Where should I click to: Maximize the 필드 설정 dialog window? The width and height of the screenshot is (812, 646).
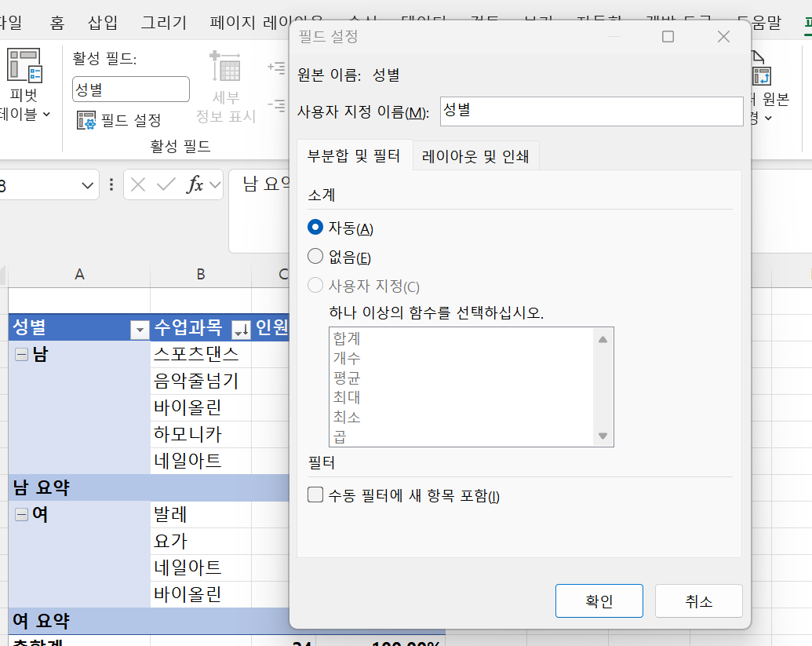[x=668, y=37]
